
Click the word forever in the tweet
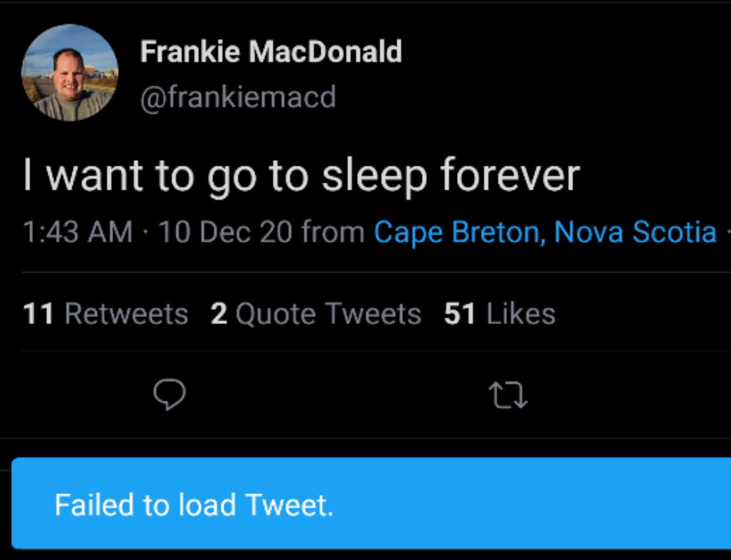(x=510, y=176)
